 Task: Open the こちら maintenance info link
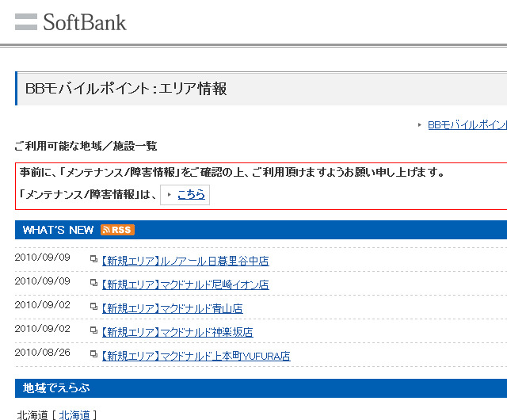click(191, 194)
